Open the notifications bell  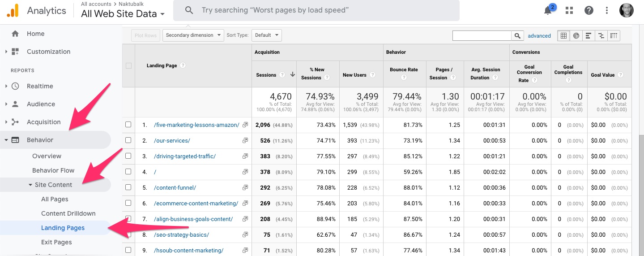click(548, 11)
